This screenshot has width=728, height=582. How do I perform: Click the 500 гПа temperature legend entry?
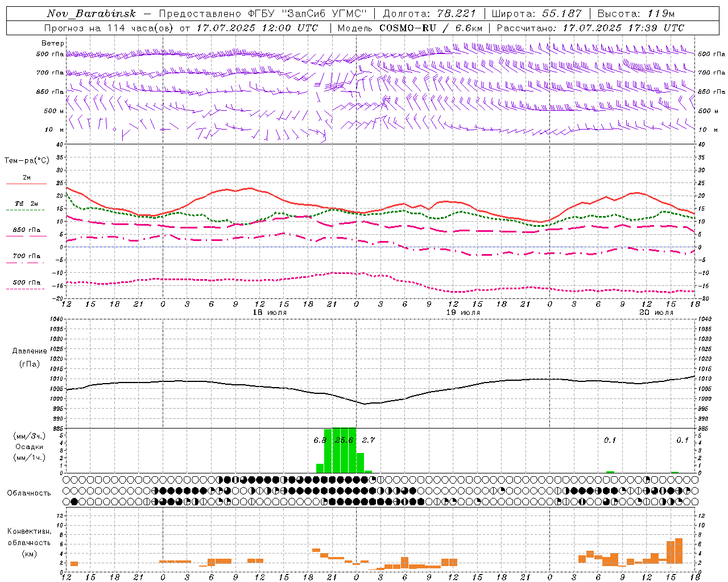[x=26, y=284]
